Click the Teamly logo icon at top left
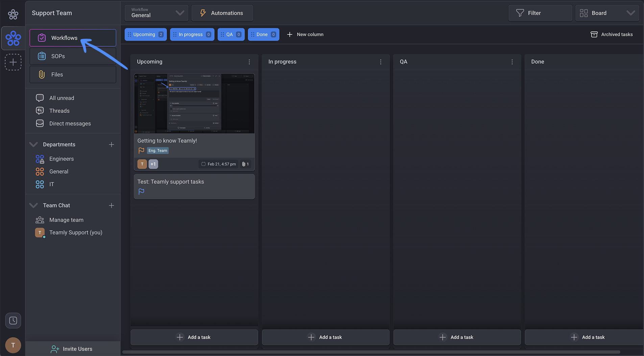The width and height of the screenshot is (644, 356). (x=13, y=14)
